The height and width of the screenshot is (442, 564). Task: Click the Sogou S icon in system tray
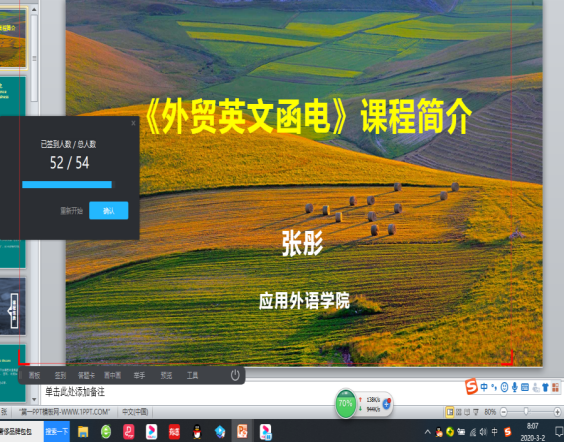[x=508, y=432]
